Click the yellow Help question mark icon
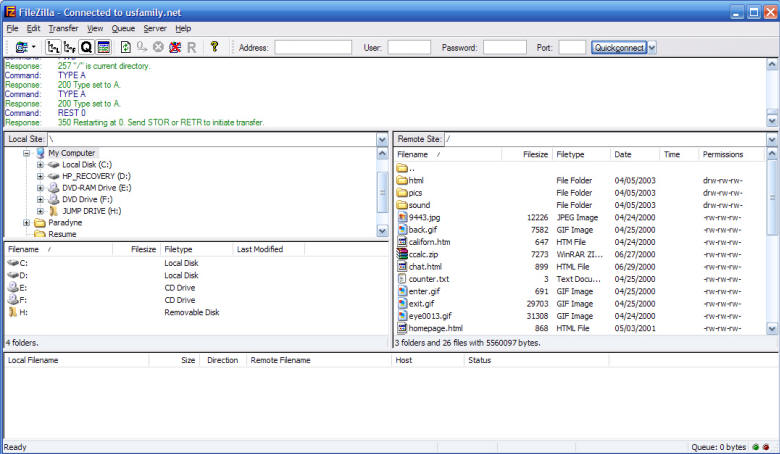This screenshot has height=454, width=780. pos(214,47)
